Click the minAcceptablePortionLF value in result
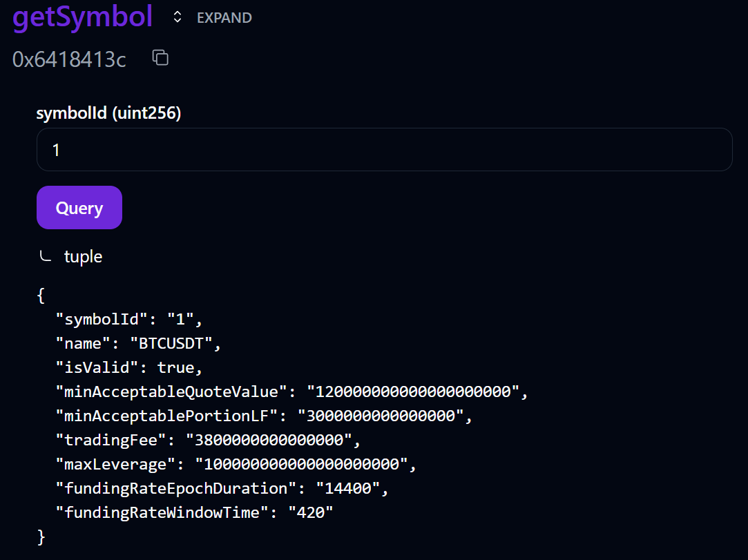The image size is (748, 560). [380, 416]
